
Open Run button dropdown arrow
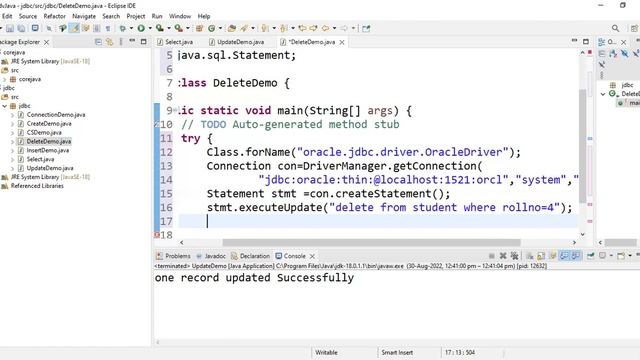(150, 28)
